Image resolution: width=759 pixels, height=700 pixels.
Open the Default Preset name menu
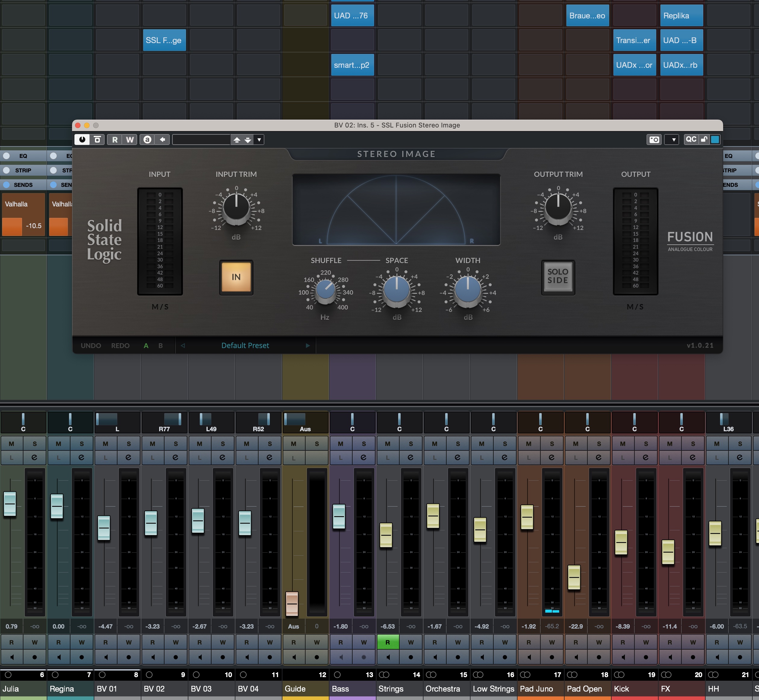[245, 345]
